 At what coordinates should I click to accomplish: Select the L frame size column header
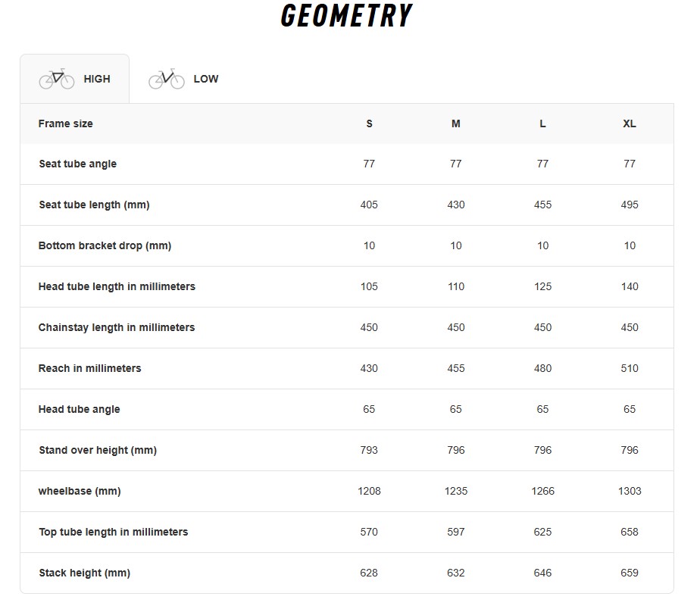pyautogui.click(x=542, y=123)
